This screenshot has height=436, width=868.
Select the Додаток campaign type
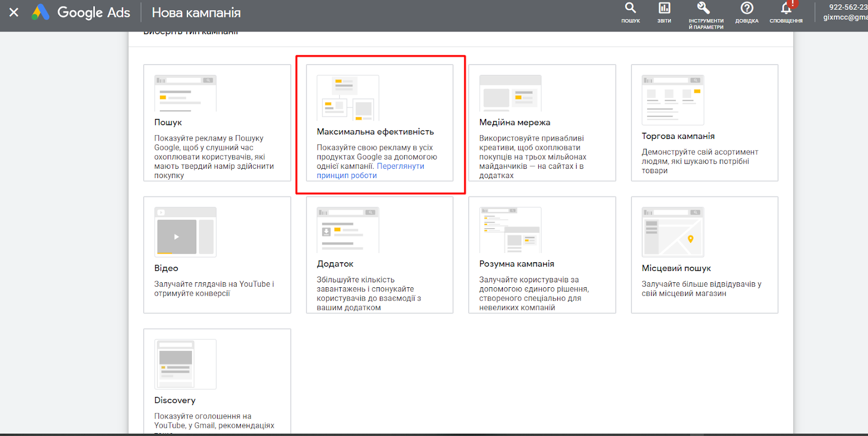pos(335,263)
